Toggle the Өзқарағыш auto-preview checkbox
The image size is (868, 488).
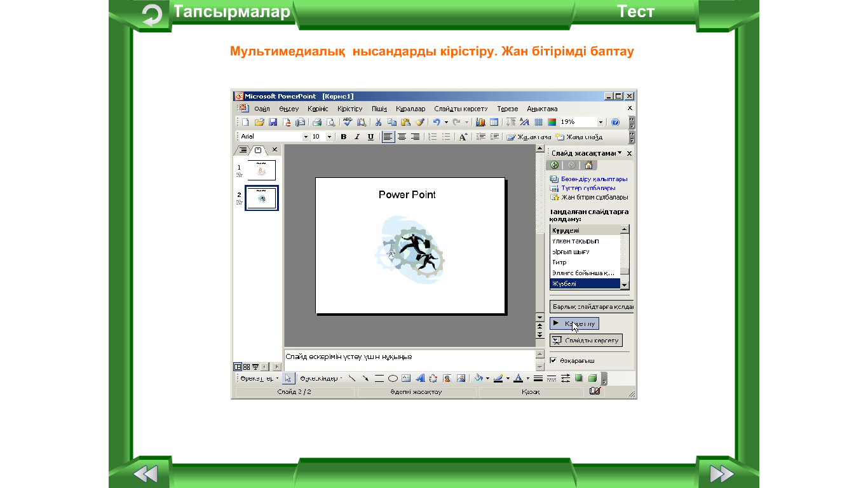[x=553, y=360]
